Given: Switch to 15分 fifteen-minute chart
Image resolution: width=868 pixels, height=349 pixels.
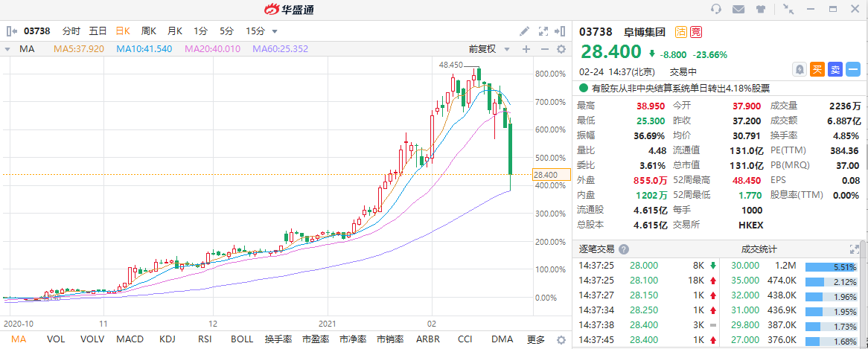Looking at the screenshot, I should click(255, 31).
